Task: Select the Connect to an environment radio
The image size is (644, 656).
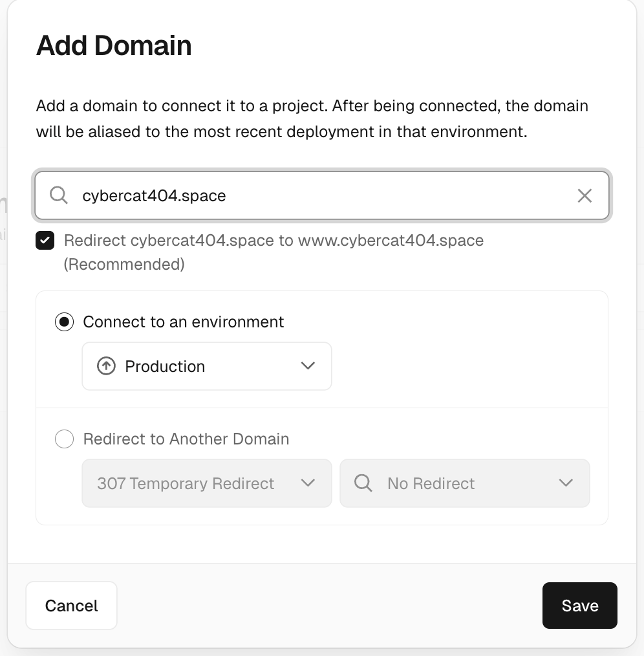Action: pyautogui.click(x=65, y=322)
